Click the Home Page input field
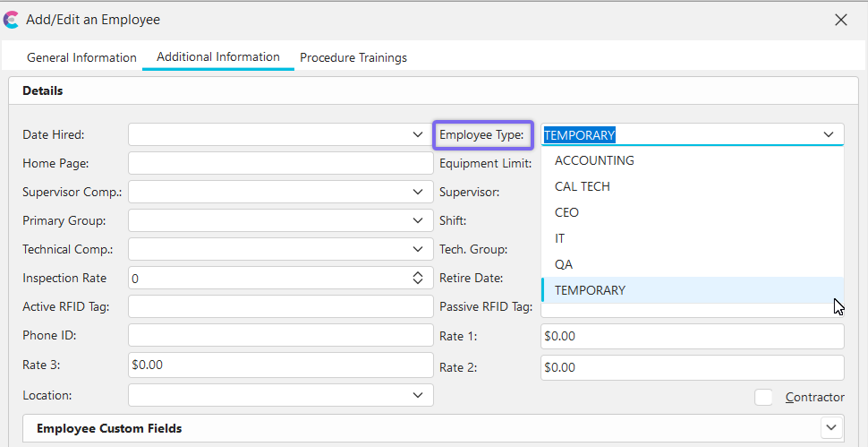Image resolution: width=868 pixels, height=447 pixels. (x=280, y=163)
